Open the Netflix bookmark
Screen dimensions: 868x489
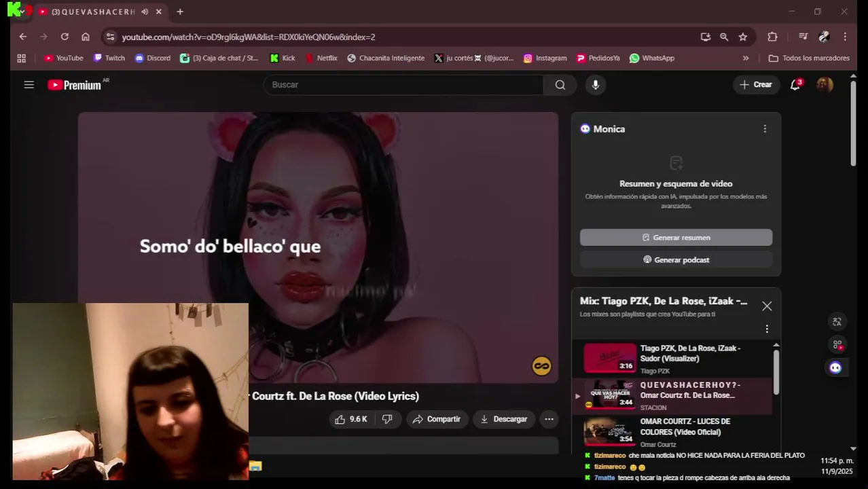[322, 58]
